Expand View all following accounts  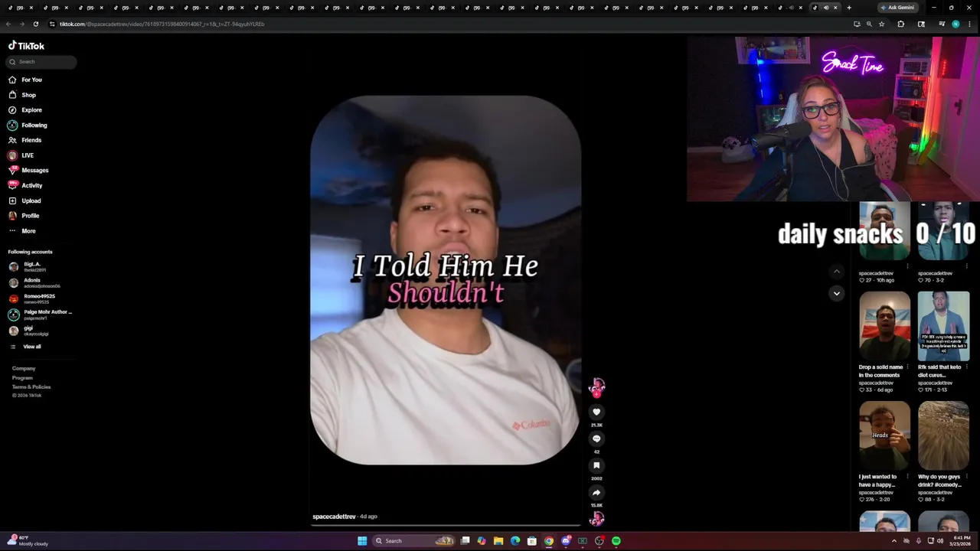[25, 347]
